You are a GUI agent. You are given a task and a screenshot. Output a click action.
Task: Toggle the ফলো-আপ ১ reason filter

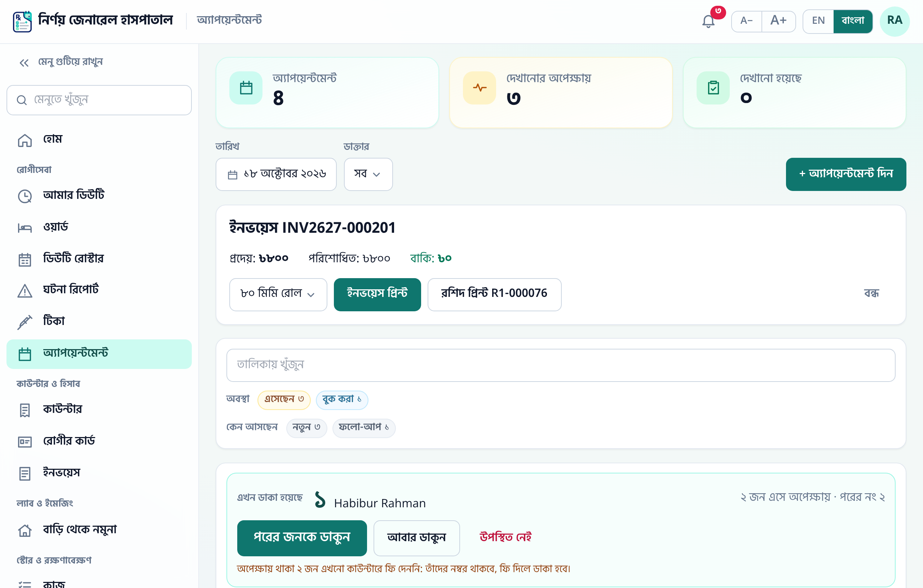[364, 428]
